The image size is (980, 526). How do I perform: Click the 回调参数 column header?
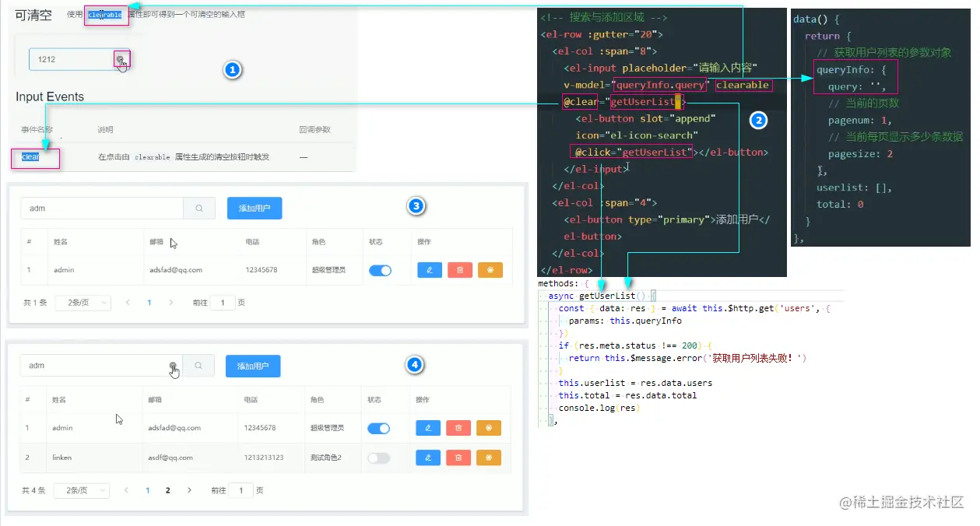pyautogui.click(x=314, y=130)
